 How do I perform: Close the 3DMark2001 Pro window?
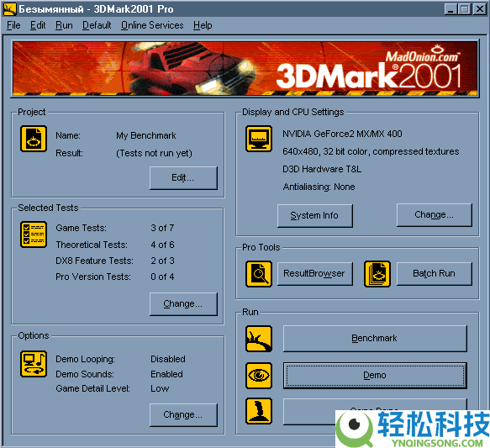tap(479, 9)
